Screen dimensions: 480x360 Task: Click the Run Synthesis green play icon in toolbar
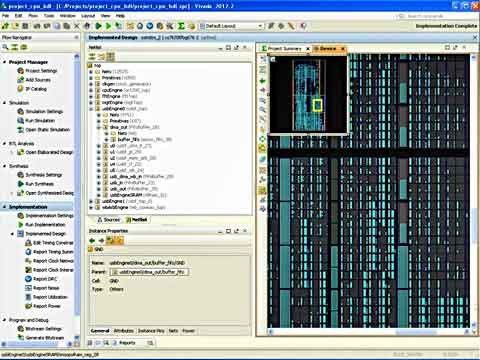point(98,26)
